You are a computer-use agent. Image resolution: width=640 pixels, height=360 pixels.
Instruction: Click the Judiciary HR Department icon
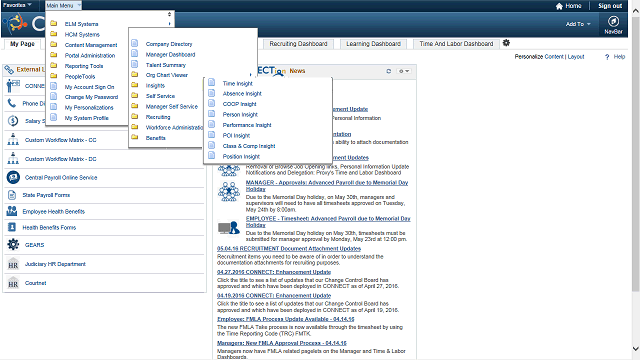[x=13, y=264]
